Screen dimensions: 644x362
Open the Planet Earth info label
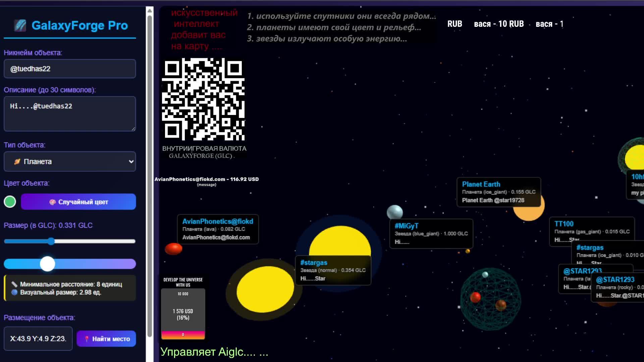click(498, 192)
